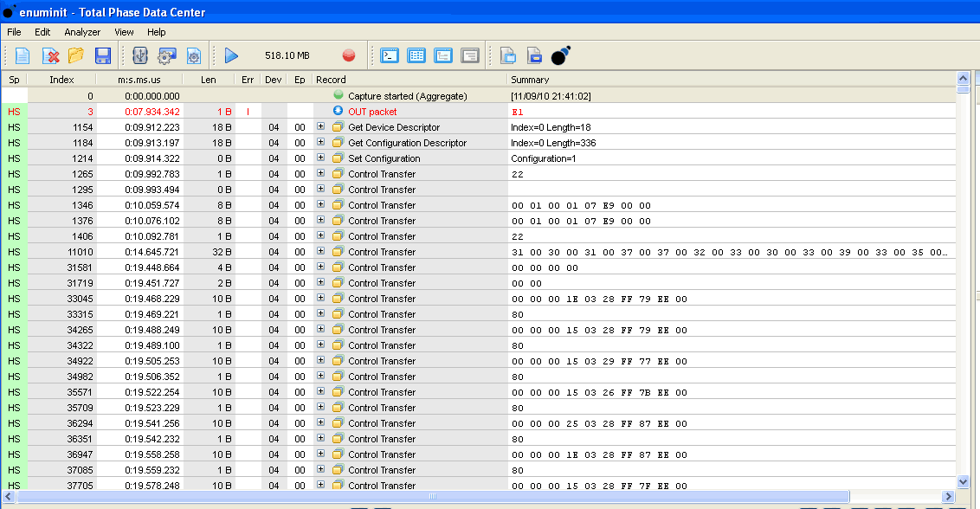Select the red OUT packet row text

pyautogui.click(x=372, y=112)
